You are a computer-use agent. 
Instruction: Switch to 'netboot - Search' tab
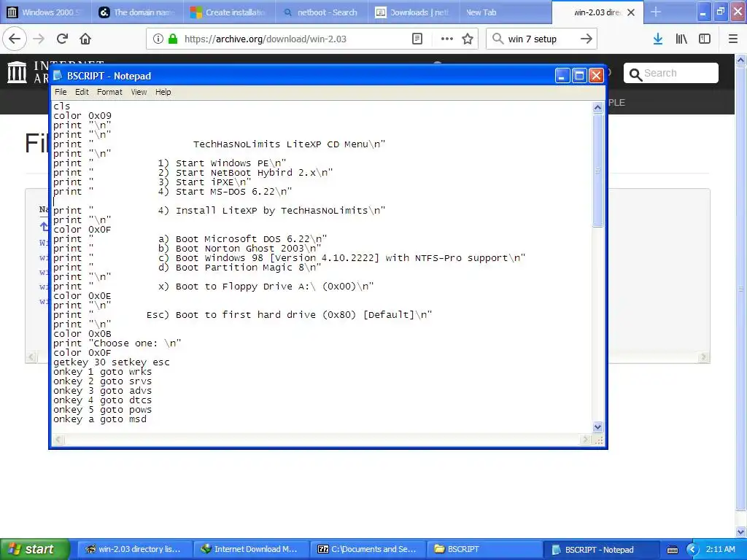(x=322, y=12)
